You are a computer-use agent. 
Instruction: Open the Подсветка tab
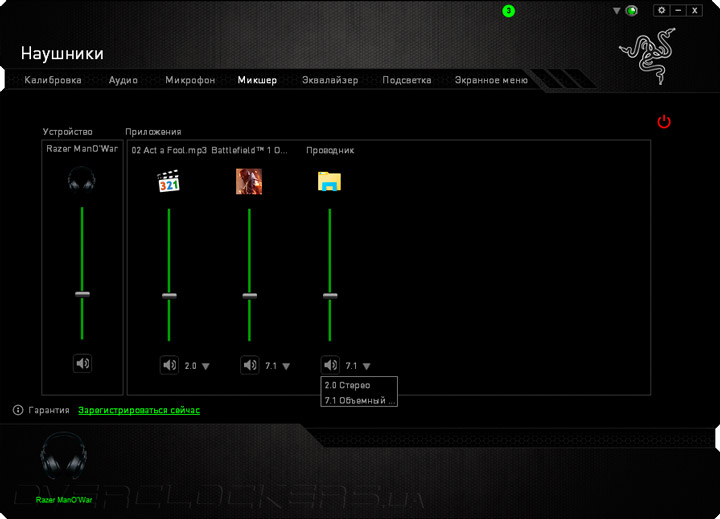pyautogui.click(x=407, y=80)
